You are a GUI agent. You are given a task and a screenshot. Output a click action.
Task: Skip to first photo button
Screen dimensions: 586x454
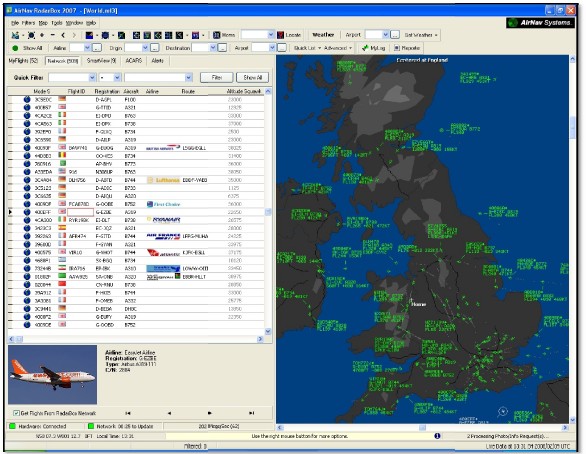[128, 413]
